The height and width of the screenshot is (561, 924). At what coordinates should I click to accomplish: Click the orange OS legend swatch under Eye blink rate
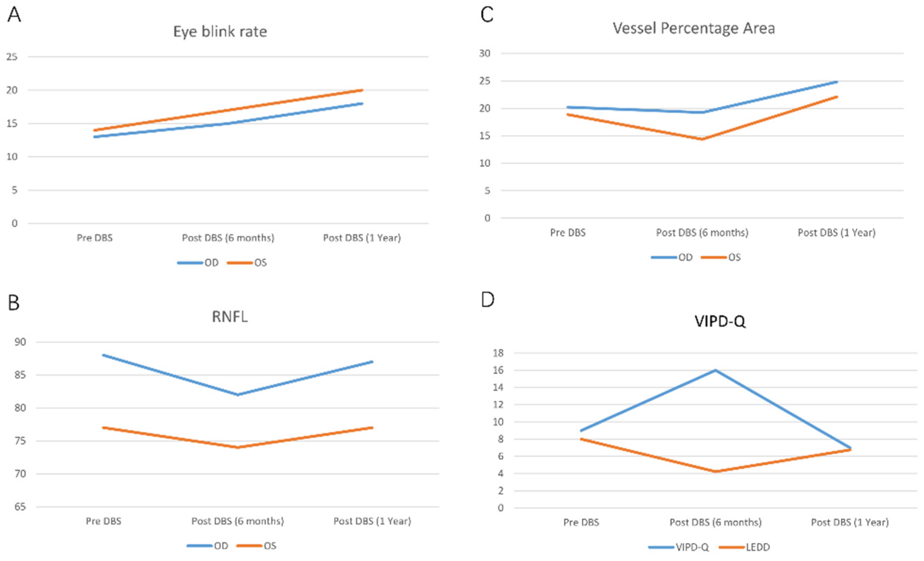coord(240,263)
